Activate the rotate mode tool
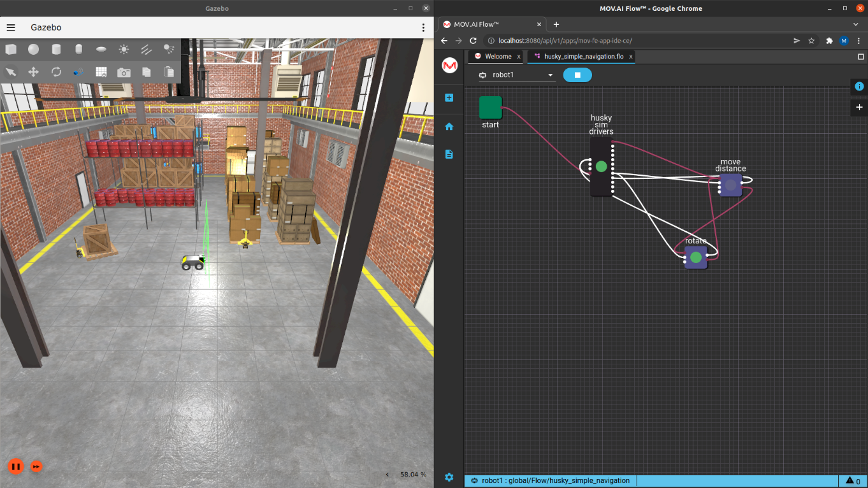The image size is (868, 488). point(56,72)
